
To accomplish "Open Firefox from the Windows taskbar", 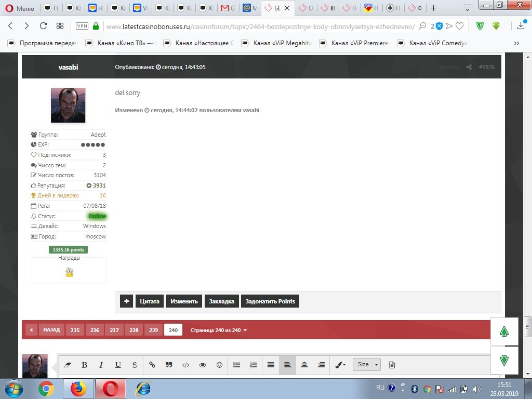I will point(78,389).
